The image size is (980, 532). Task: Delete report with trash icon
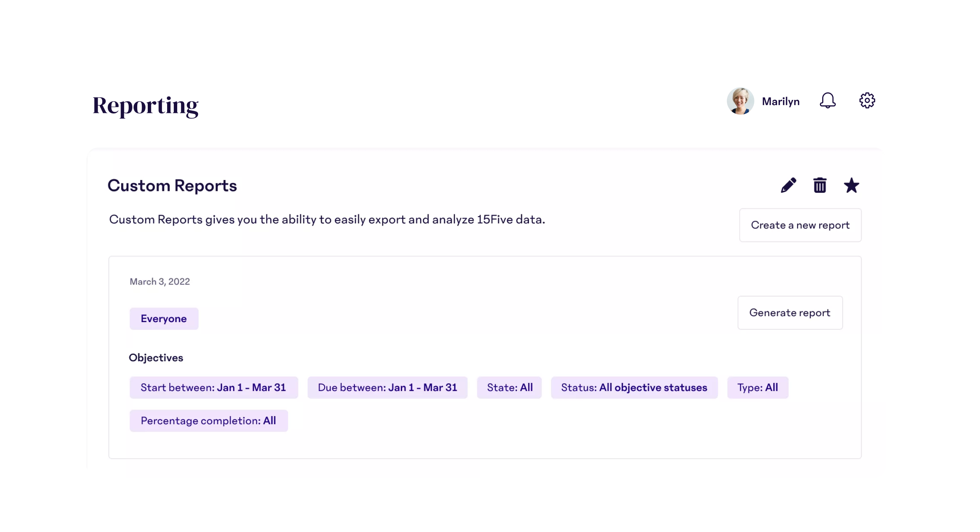pos(820,186)
